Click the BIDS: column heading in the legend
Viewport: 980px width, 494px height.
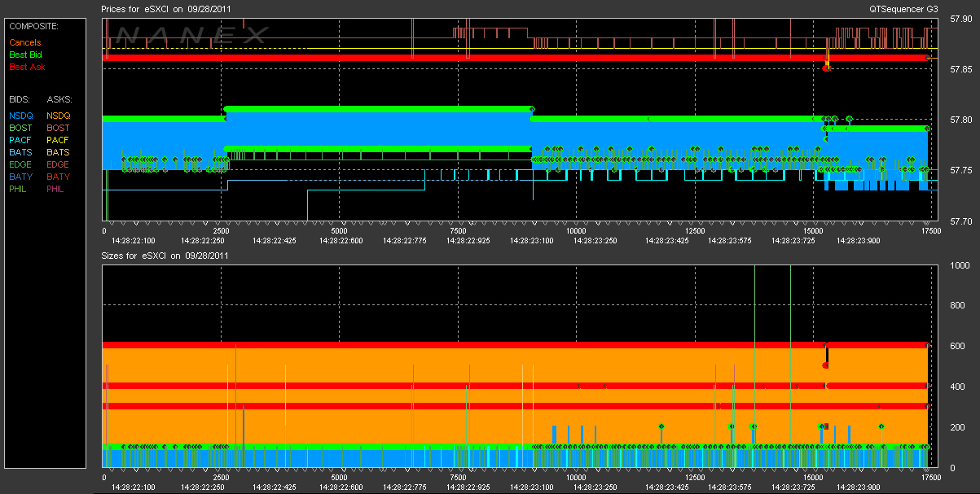20,98
